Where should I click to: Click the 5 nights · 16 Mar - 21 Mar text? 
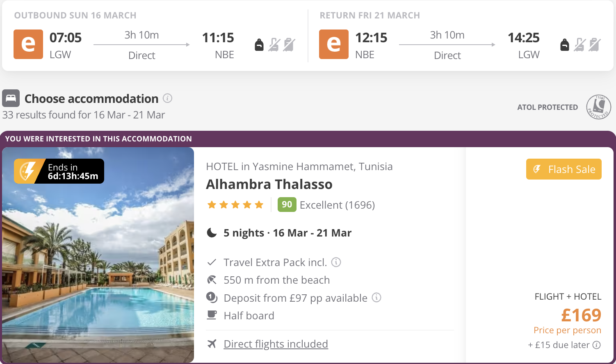(287, 233)
